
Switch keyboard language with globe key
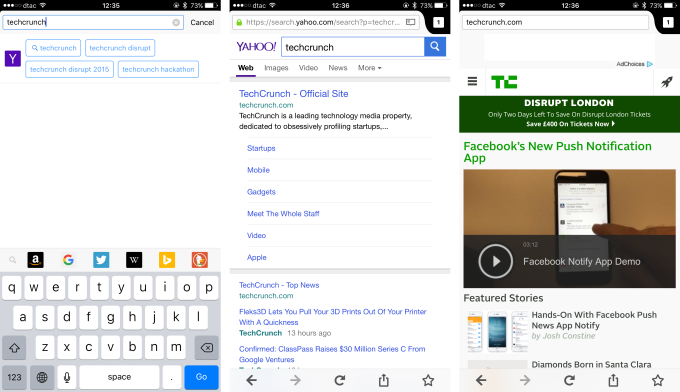tap(42, 377)
